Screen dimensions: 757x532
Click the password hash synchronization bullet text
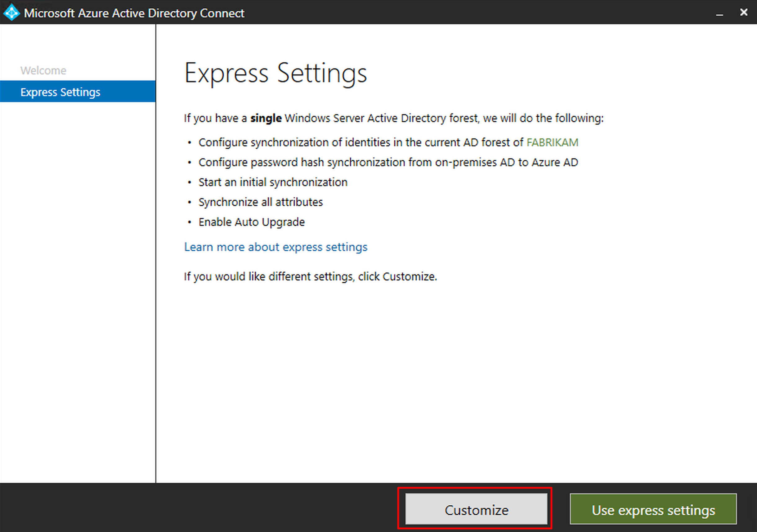click(388, 163)
